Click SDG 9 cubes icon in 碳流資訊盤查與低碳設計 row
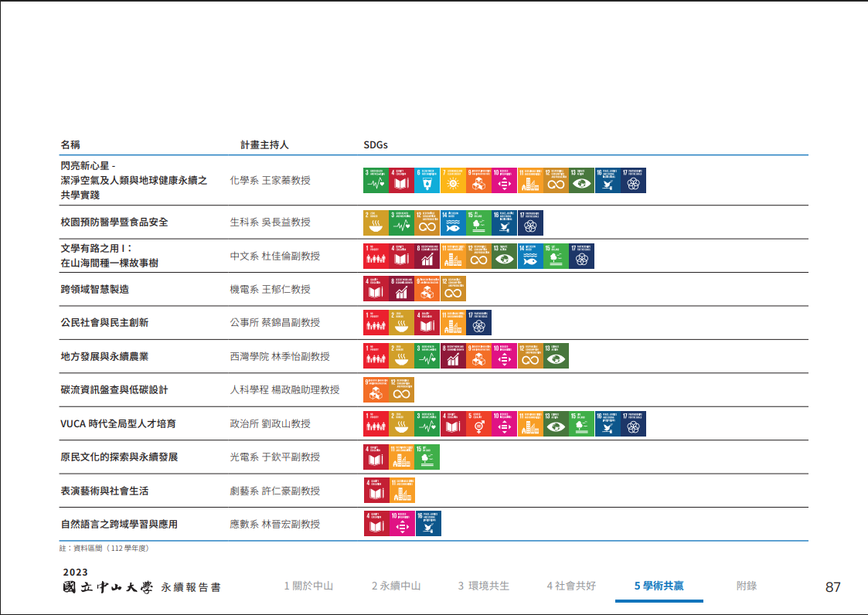This screenshot has width=868, height=615. click(x=376, y=389)
